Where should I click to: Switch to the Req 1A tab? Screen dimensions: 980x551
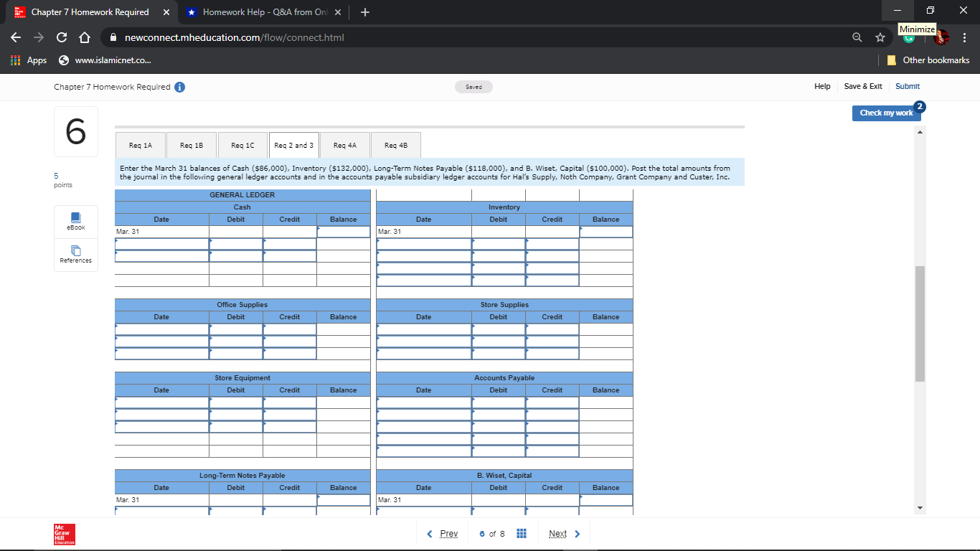(139, 144)
